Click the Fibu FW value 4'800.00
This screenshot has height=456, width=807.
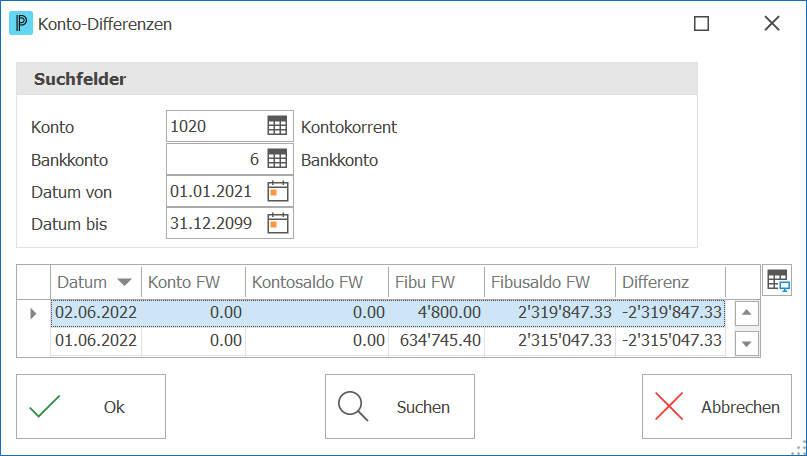(x=449, y=312)
